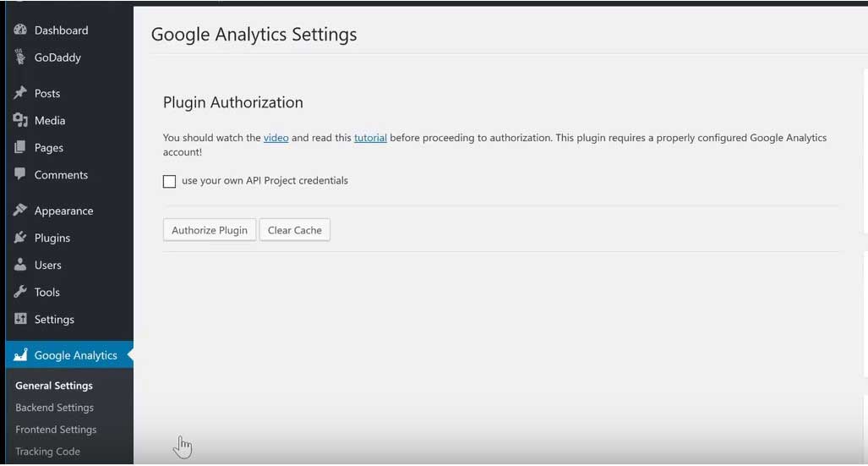Image resolution: width=868 pixels, height=466 pixels.
Task: Click the Settings sliders icon
Action: 20,319
